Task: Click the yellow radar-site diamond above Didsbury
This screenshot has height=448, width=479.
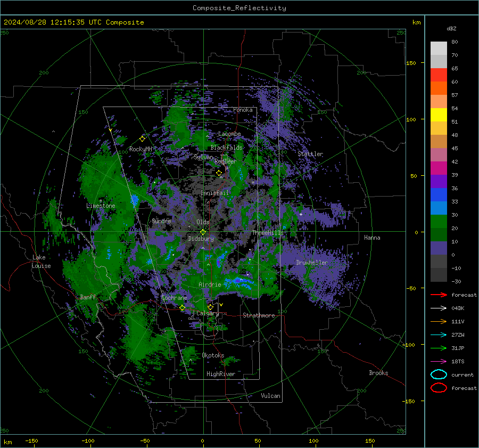Action: [203, 232]
